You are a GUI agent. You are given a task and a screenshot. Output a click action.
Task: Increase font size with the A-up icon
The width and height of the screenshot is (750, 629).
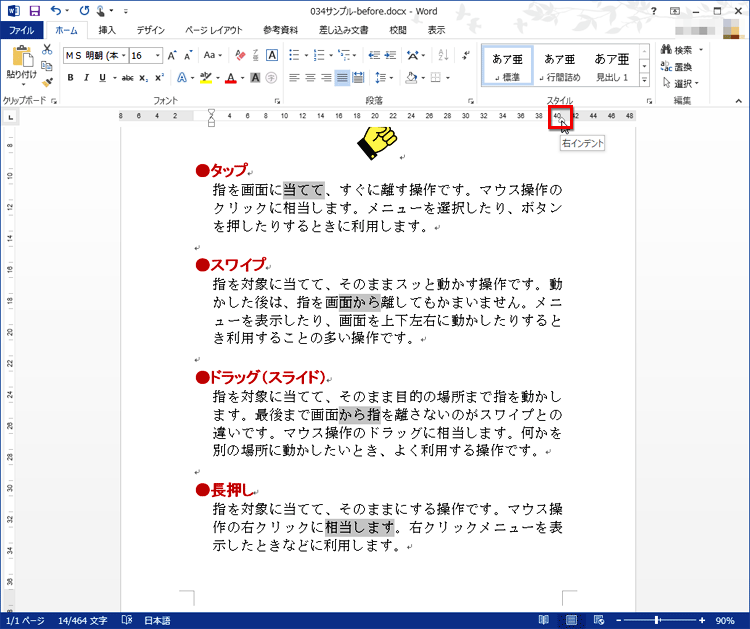pos(172,55)
